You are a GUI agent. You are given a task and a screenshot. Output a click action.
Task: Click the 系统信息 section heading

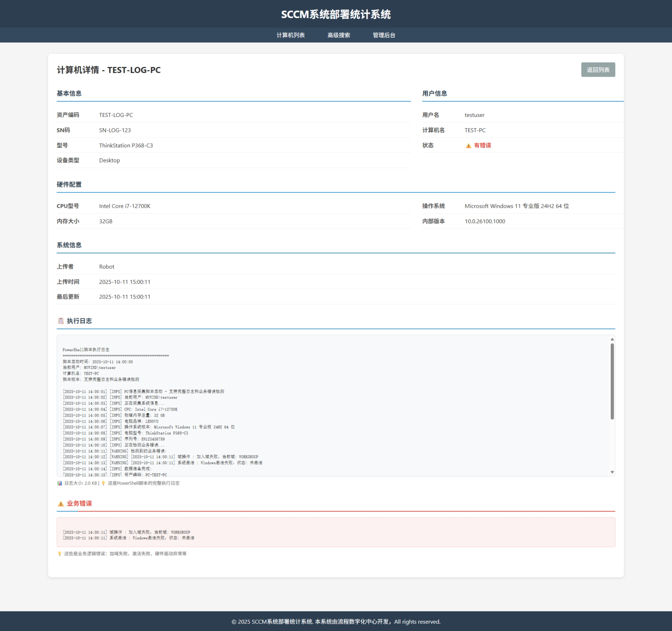coord(69,245)
